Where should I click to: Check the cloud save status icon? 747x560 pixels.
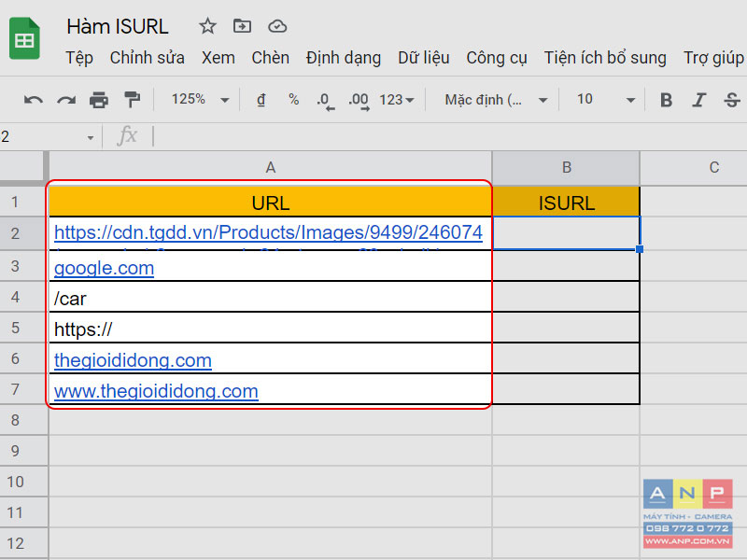[277, 26]
